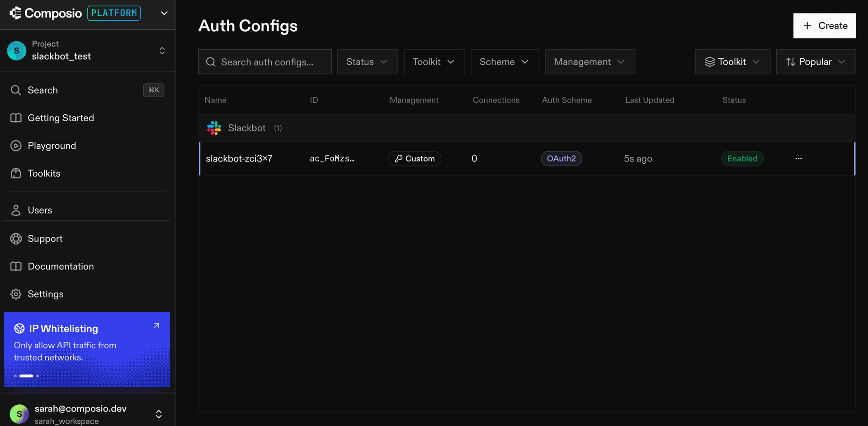This screenshot has width=868, height=426.
Task: Click the Toolkits box icon
Action: click(16, 173)
